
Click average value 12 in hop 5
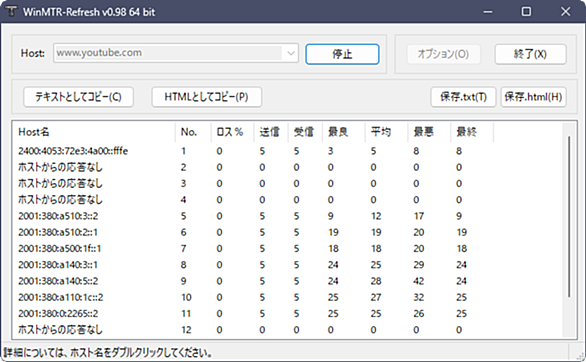(x=376, y=216)
